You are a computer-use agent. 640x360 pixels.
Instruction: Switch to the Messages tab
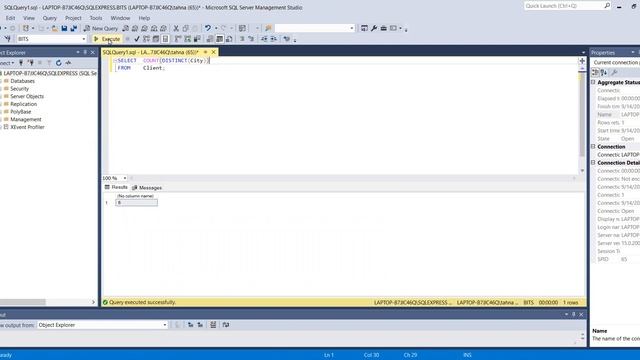tap(147, 188)
